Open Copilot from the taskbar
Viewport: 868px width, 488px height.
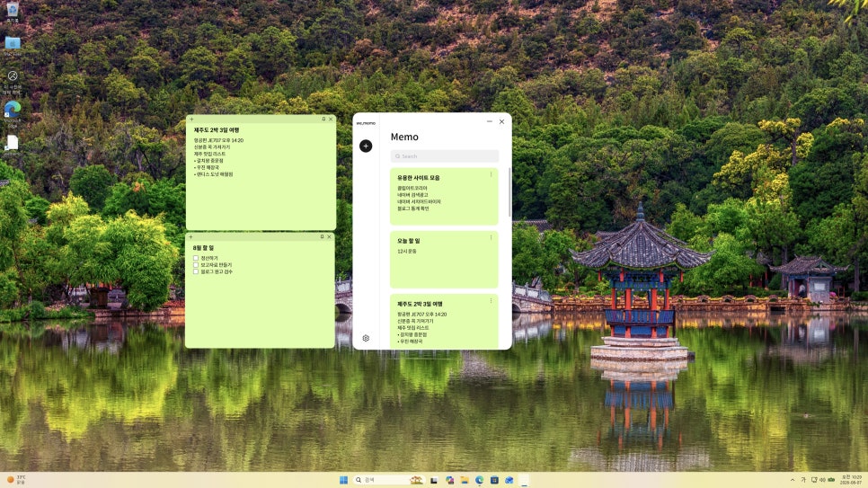tap(449, 480)
